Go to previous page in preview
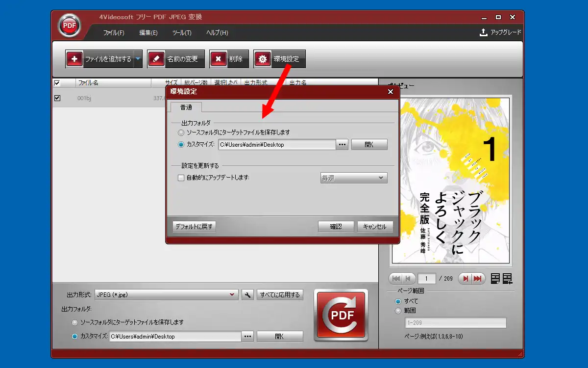The width and height of the screenshot is (588, 368). click(x=409, y=279)
